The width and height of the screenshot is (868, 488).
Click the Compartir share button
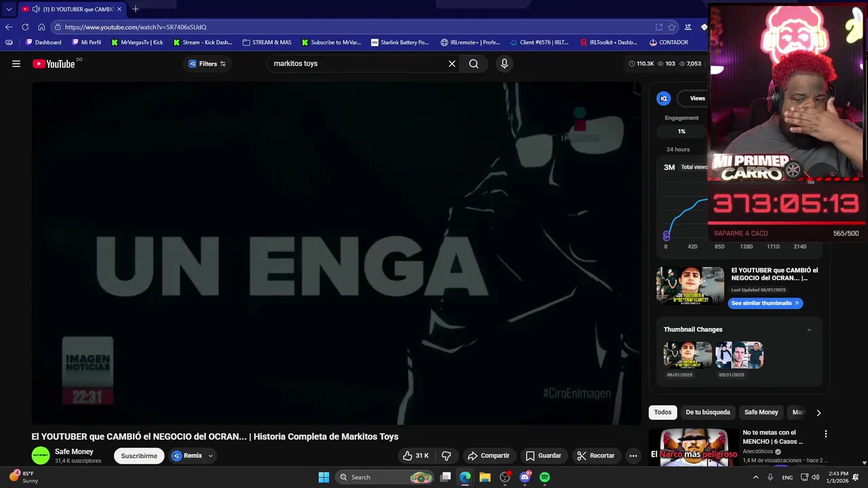point(488,455)
